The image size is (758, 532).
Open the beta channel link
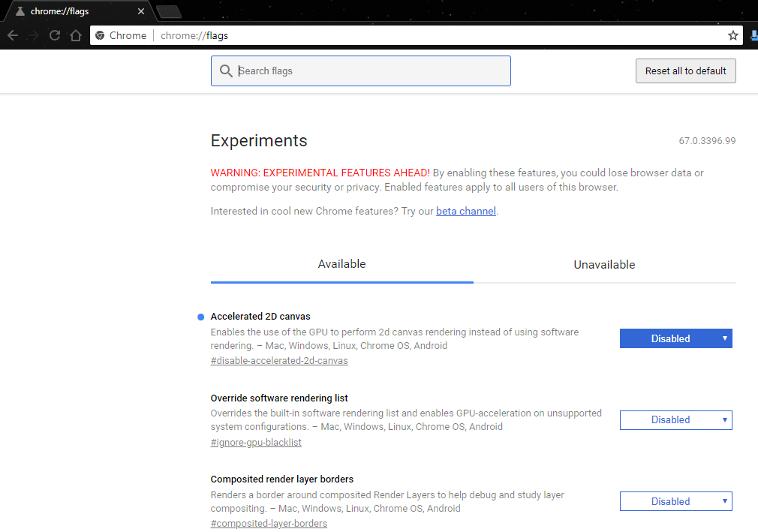pos(465,212)
